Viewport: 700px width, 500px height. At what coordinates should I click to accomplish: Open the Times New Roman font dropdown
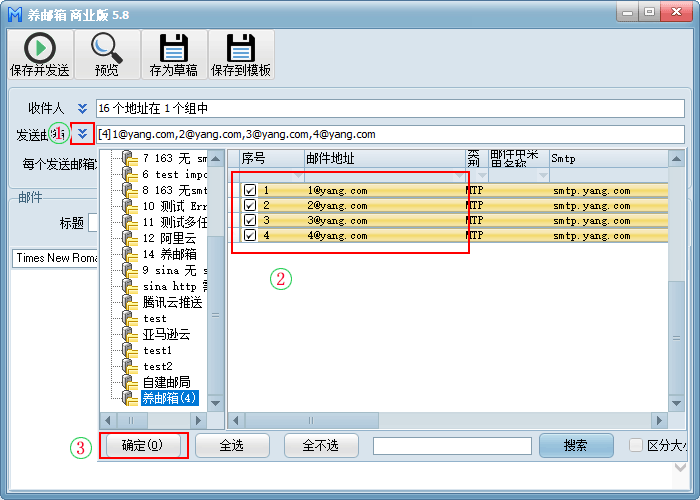pyautogui.click(x=54, y=258)
